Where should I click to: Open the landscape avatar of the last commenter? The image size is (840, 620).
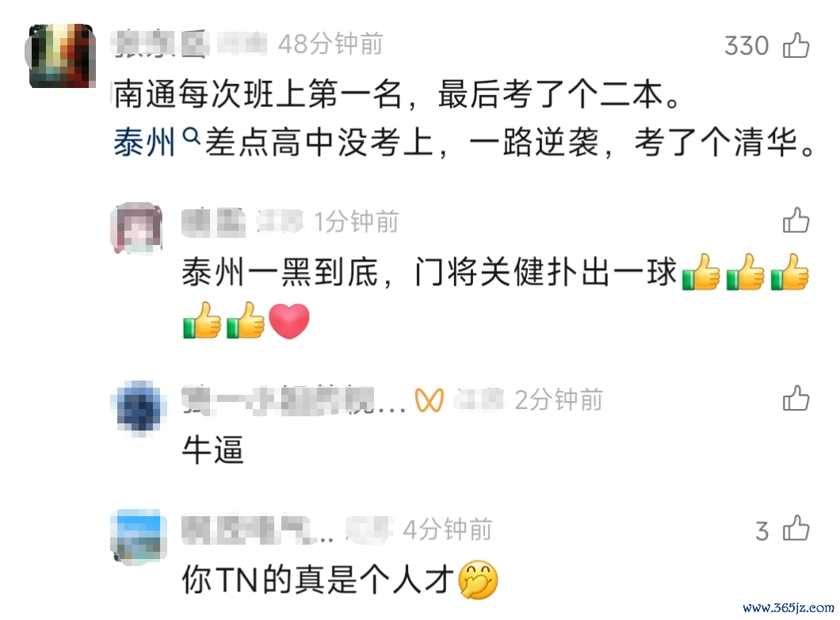coord(139,536)
